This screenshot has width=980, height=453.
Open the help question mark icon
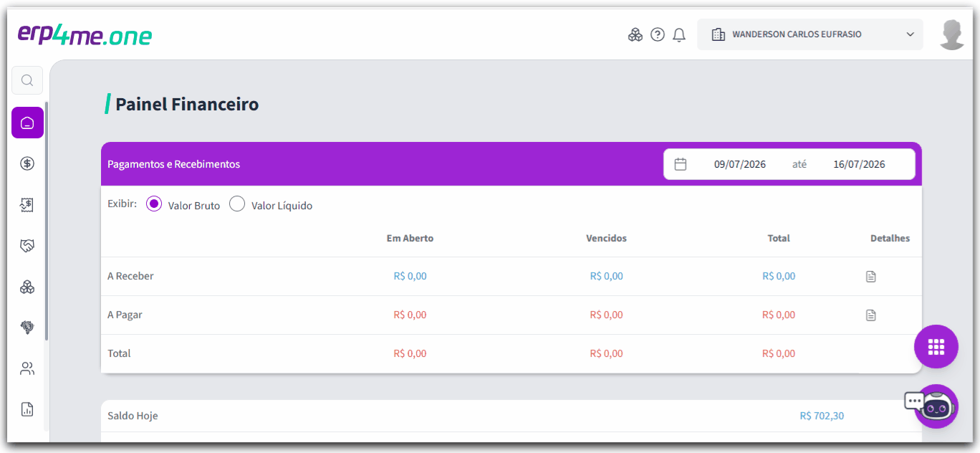click(x=658, y=34)
